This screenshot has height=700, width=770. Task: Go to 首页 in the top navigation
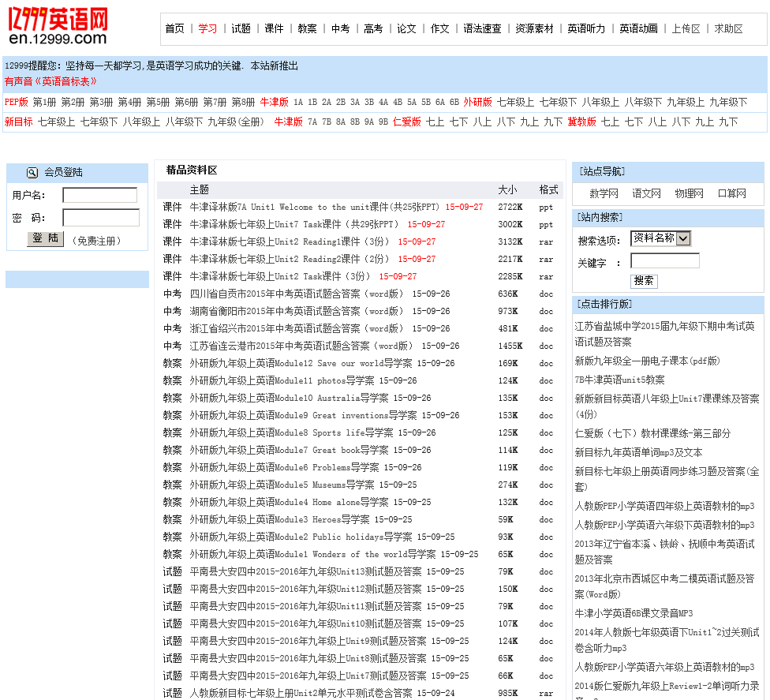174,28
